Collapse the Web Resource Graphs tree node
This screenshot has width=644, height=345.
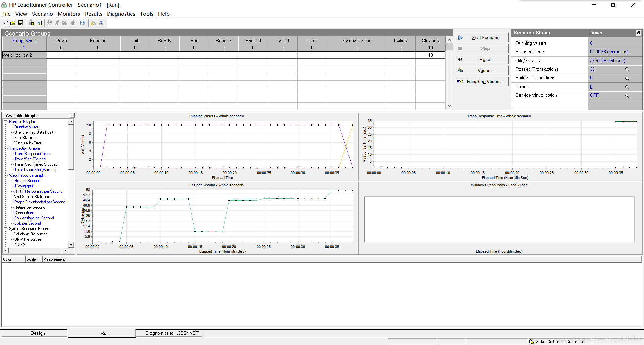pos(6,175)
